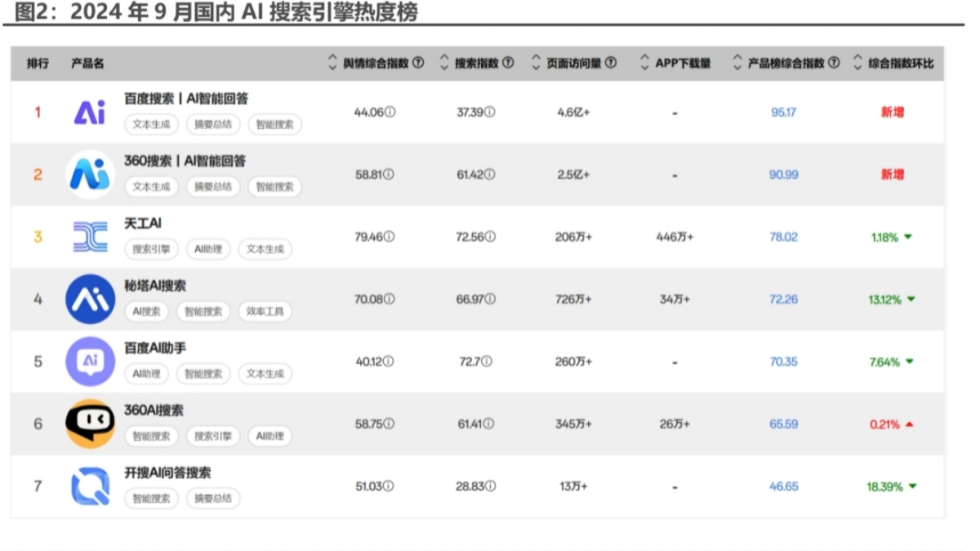Sort by 页面访问量 column arrows

(536, 63)
